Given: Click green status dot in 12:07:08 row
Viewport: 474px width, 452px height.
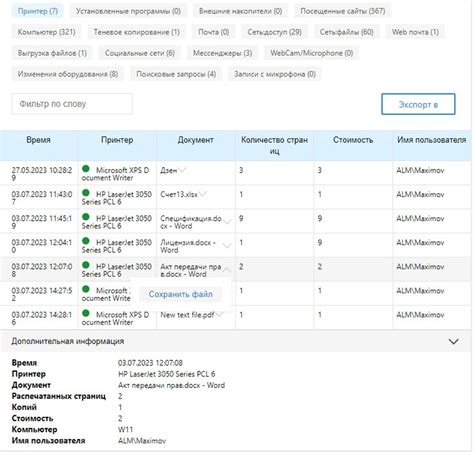Looking at the screenshot, I should point(86,265).
